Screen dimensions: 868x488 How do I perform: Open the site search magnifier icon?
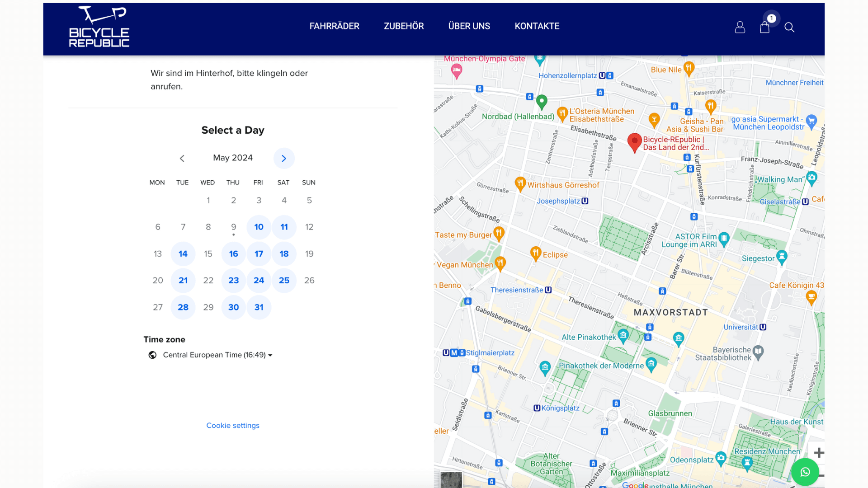pyautogui.click(x=789, y=28)
